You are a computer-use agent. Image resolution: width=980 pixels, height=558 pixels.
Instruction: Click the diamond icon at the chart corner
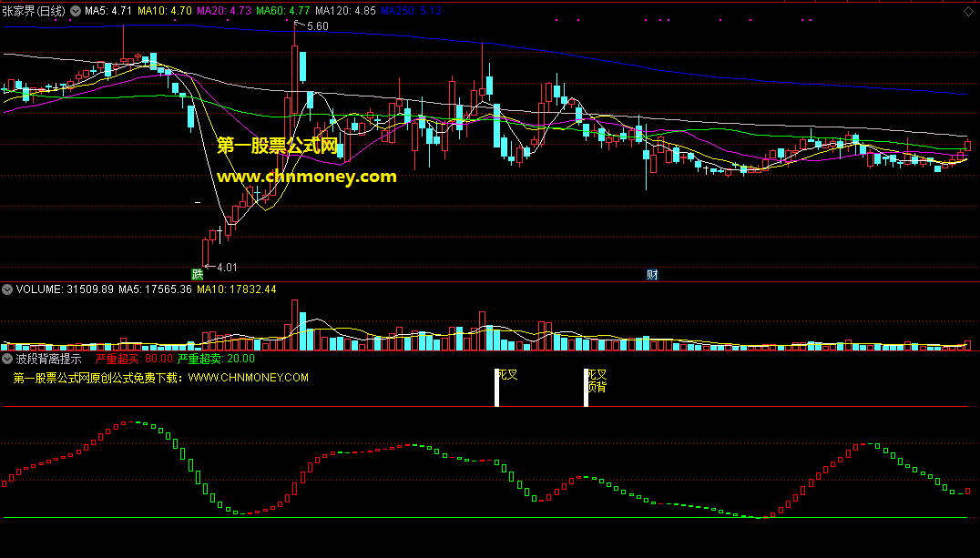coord(969,11)
